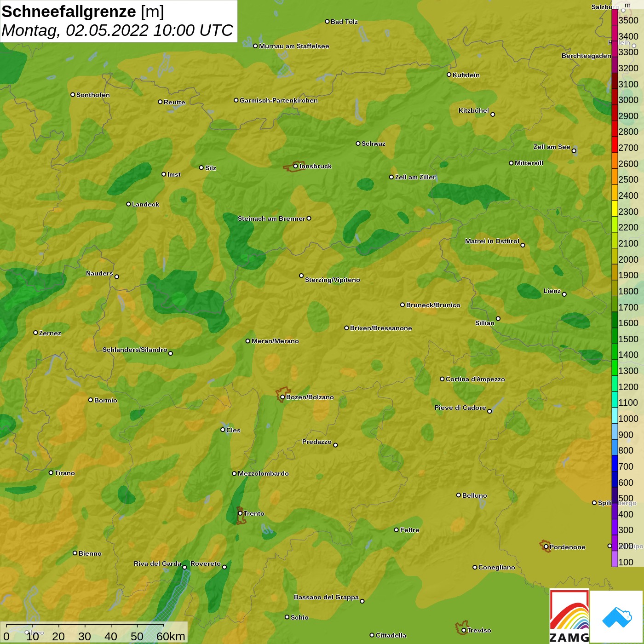
Task: Click the Steinach am Brenner label
Action: 271,218
